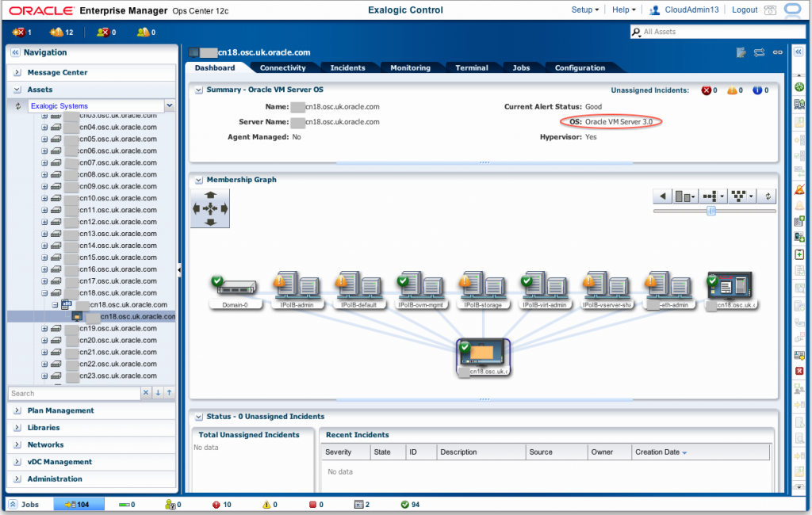Image resolution: width=812 pixels, height=515 pixels.
Task: Click the graph refresh button
Action: click(768, 196)
